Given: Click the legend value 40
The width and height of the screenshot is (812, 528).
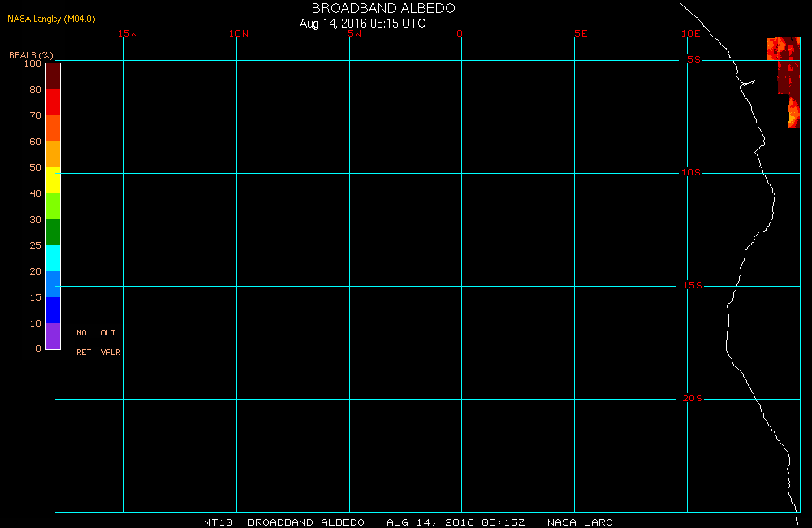Looking at the screenshot, I should (35, 193).
